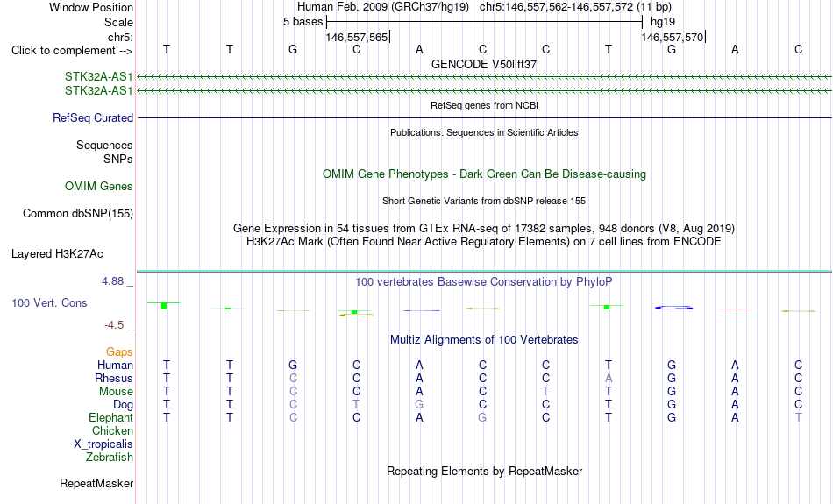This screenshot has height=504, width=833.
Task: Click the hg19 label beside the scale bar
Action: (663, 22)
